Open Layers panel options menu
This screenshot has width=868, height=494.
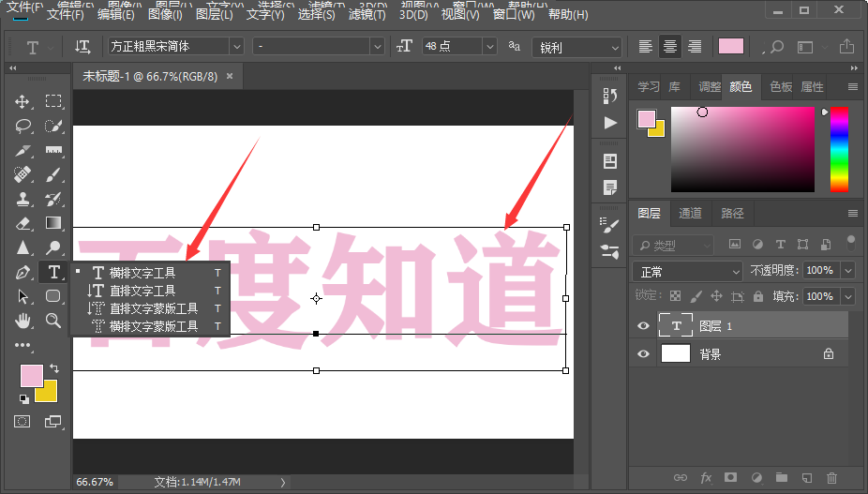tap(852, 213)
